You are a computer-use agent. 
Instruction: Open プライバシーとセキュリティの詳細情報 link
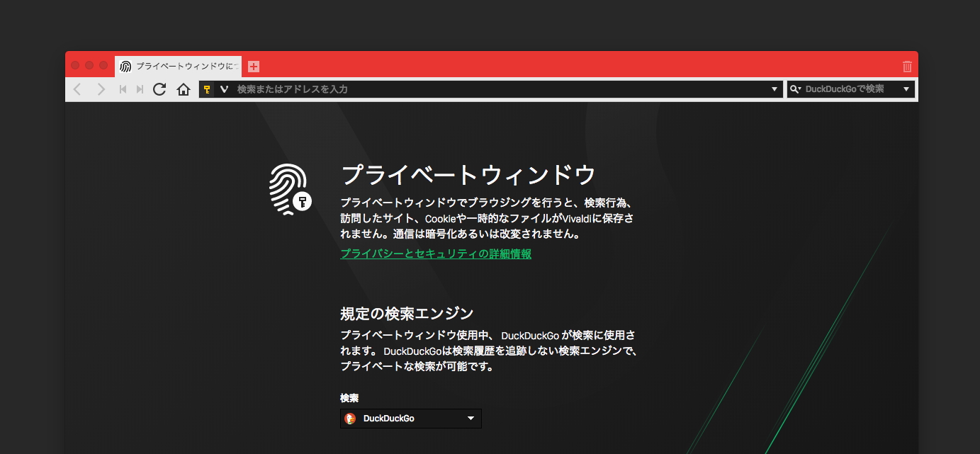(x=436, y=254)
